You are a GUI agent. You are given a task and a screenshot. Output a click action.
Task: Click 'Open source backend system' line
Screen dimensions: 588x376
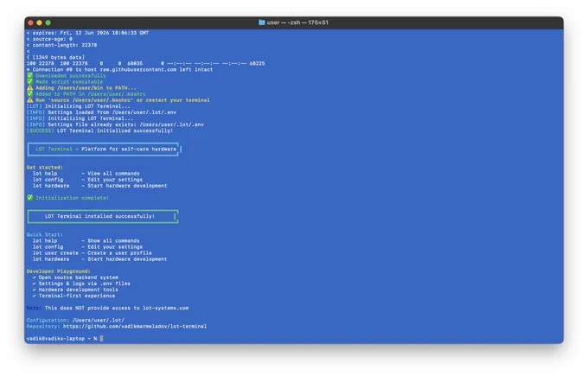75,277
